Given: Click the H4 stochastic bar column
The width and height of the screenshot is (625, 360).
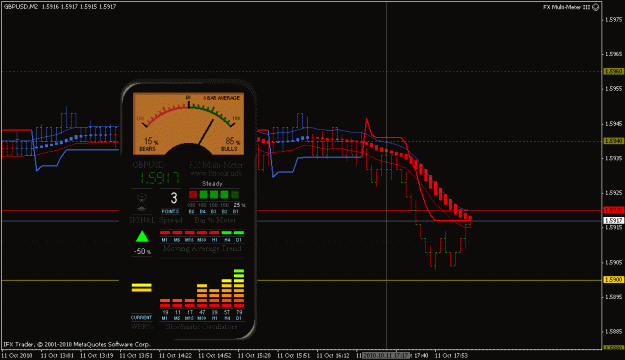Looking at the screenshot, I should click(227, 293).
